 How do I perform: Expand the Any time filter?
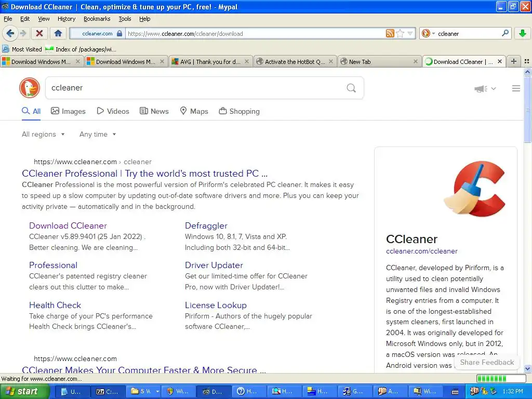coord(98,135)
